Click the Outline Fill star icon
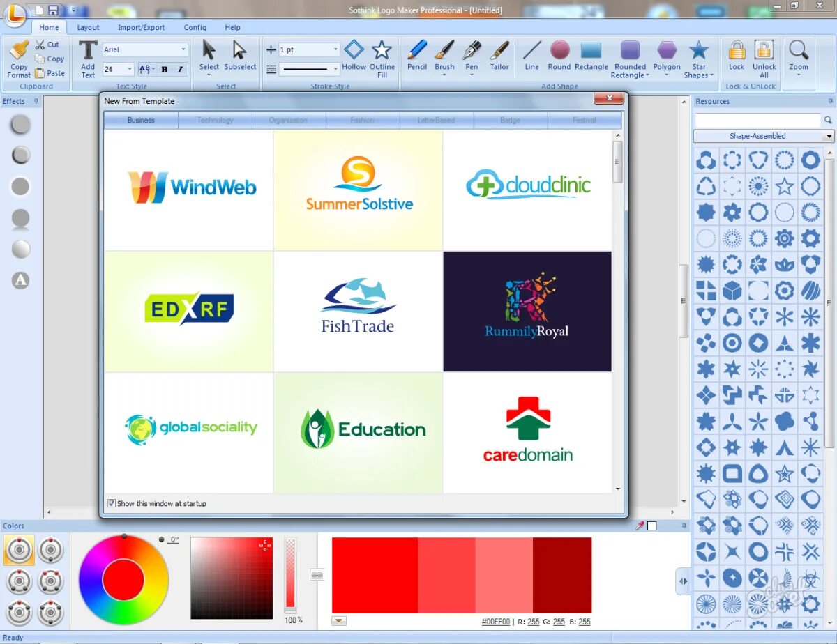 (x=382, y=49)
